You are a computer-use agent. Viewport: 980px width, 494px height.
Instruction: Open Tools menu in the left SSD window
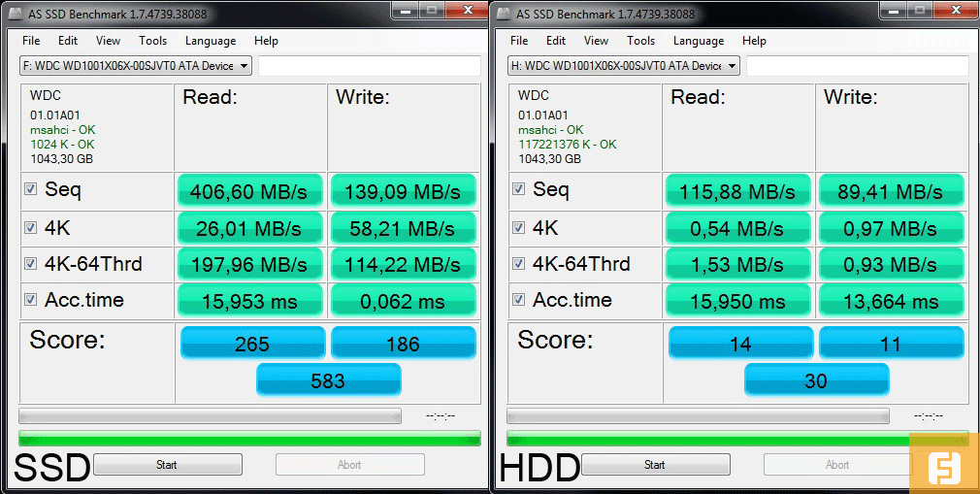click(152, 41)
